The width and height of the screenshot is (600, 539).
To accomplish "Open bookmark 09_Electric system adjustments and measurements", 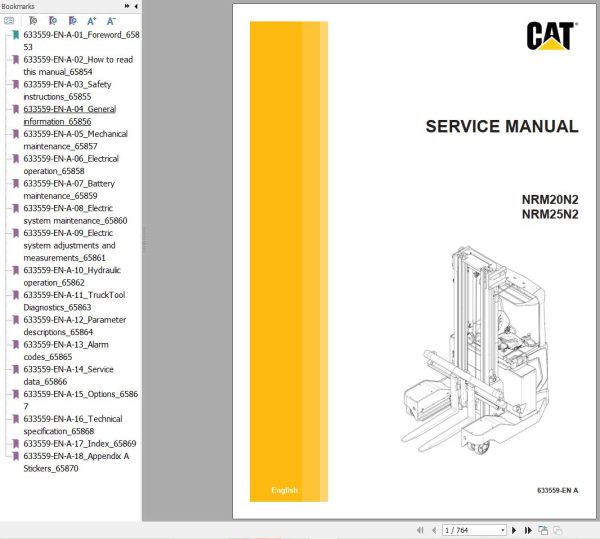I will pyautogui.click(x=69, y=245).
